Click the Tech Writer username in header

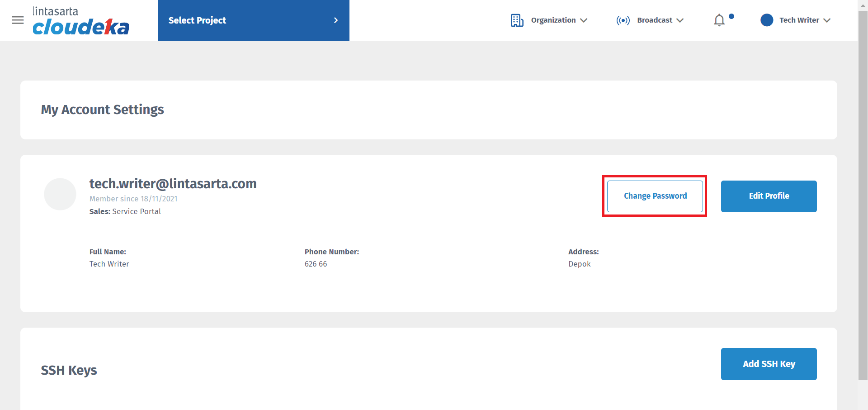tap(799, 20)
